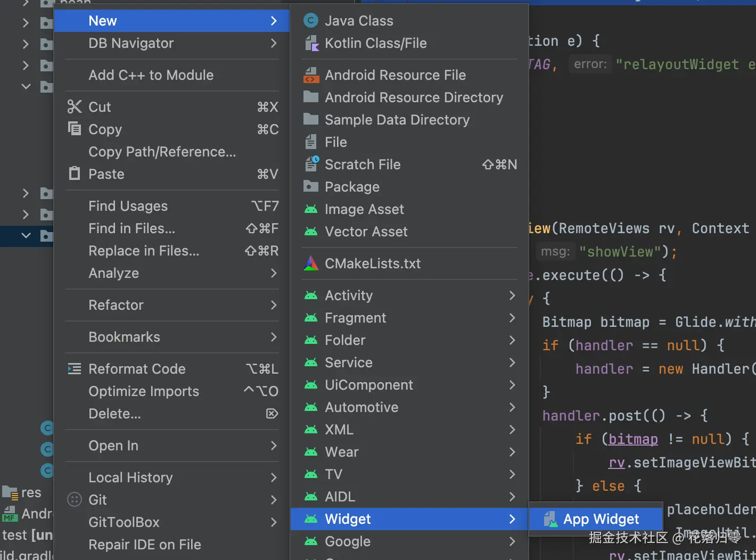The image size is (756, 560).
Task: Expand the Refactor submenu arrow
Action: tap(274, 305)
